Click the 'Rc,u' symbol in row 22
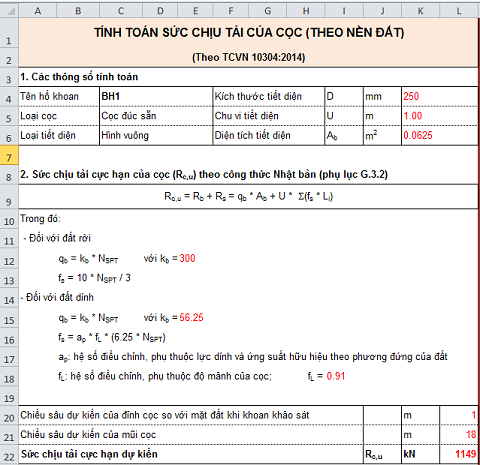 click(374, 455)
